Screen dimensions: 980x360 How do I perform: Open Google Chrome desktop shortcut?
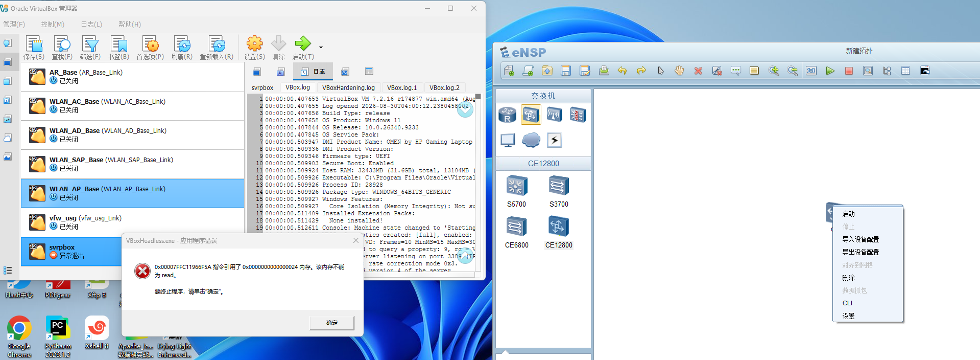(x=19, y=336)
